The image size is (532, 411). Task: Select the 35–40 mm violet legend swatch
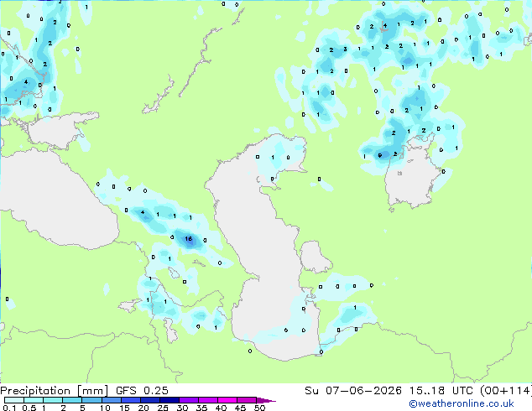coord(208,400)
